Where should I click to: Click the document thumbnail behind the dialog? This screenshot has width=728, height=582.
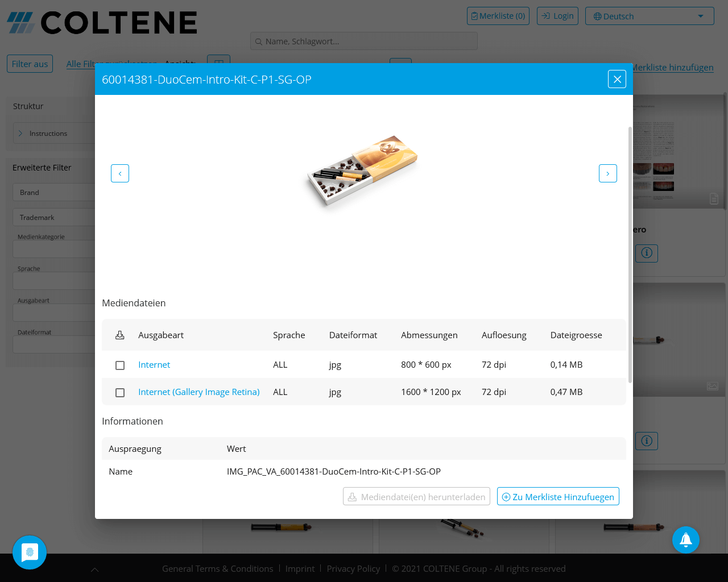pyautogui.click(x=679, y=152)
